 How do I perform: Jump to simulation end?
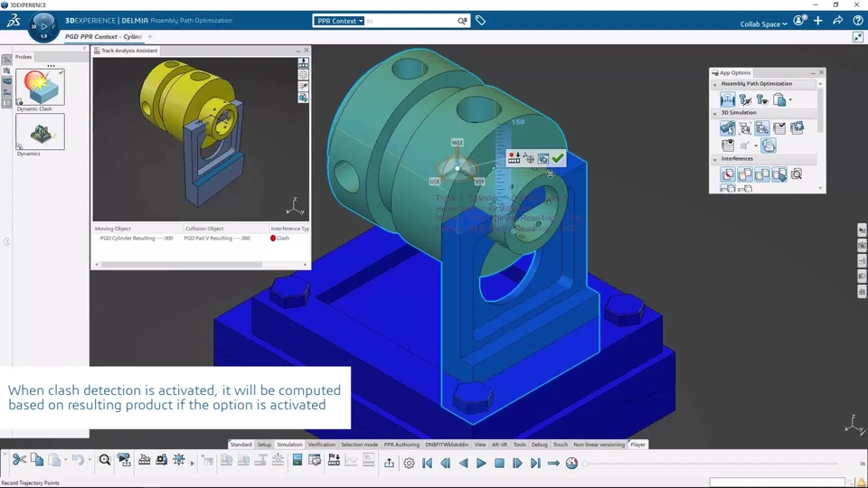coord(535,463)
